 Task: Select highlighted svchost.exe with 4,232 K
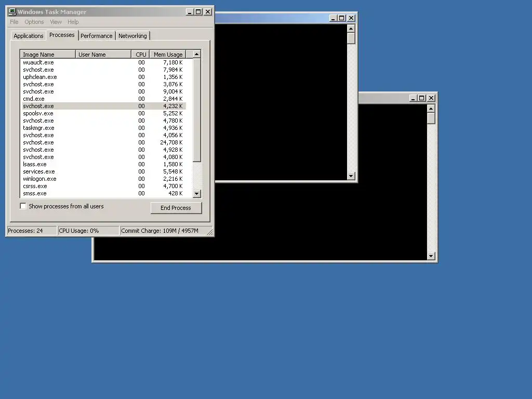(x=104, y=106)
